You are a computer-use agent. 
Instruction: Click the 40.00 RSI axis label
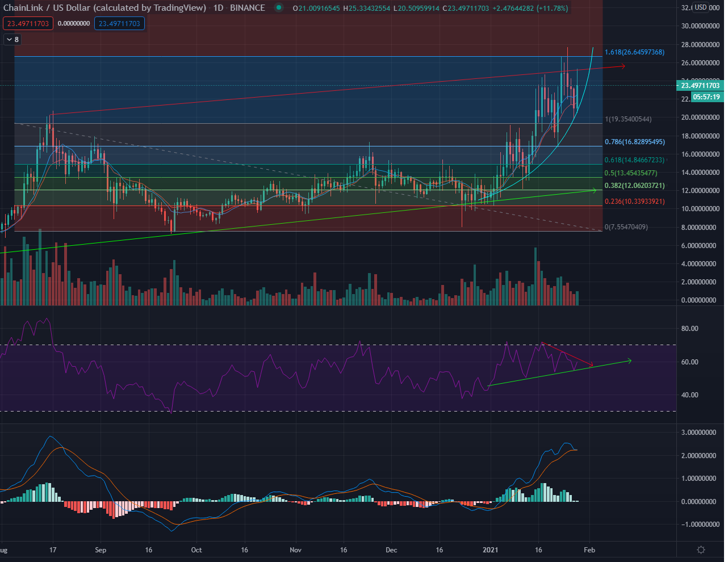tap(689, 395)
